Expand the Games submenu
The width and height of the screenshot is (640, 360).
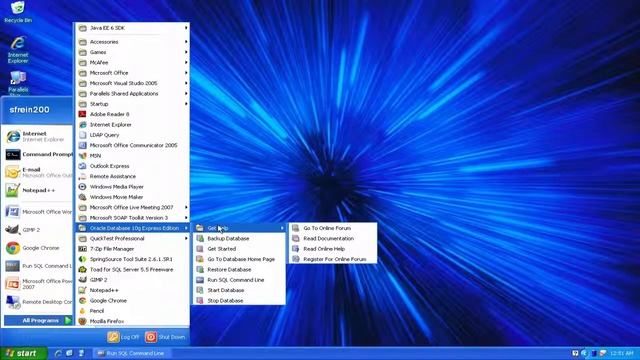point(133,52)
